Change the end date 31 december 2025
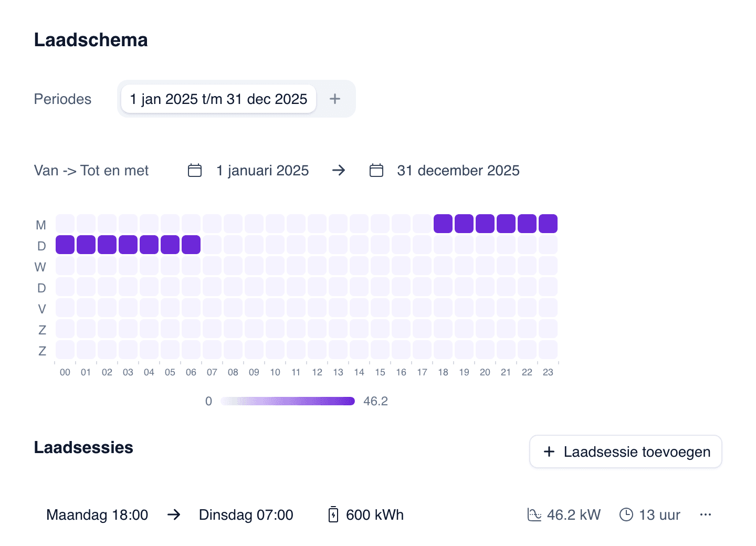756x546 pixels. pyautogui.click(x=458, y=171)
